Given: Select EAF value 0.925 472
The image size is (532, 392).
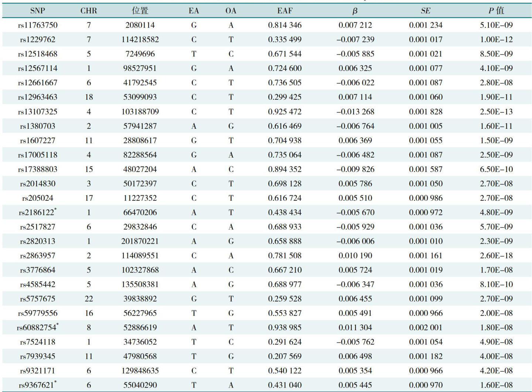Looking at the screenshot, I should [x=284, y=112].
